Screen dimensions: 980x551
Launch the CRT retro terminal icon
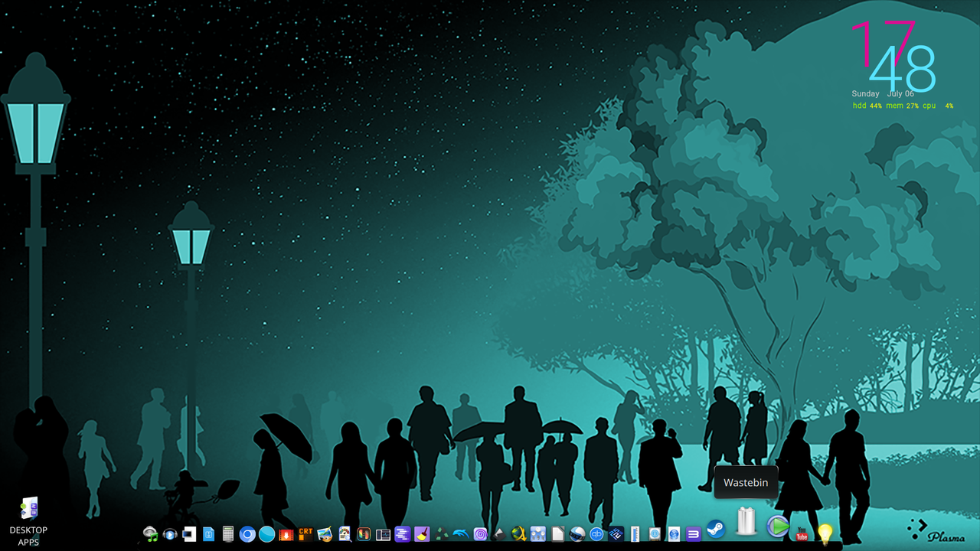pyautogui.click(x=306, y=534)
